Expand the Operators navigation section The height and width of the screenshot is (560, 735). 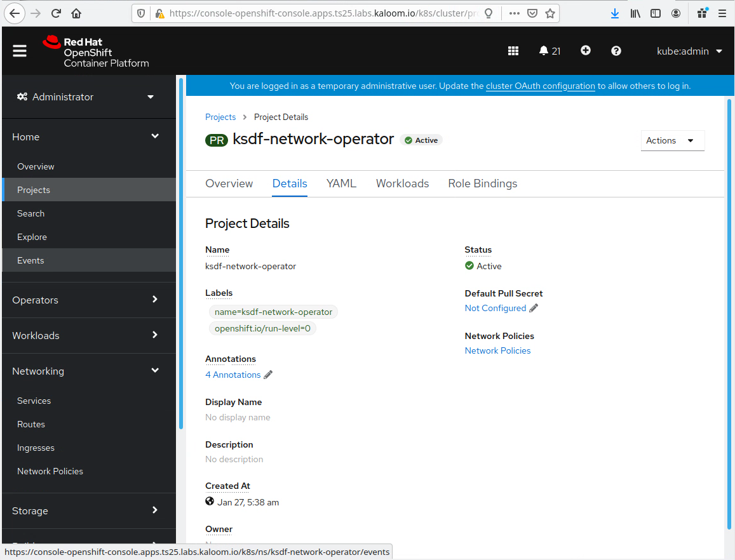click(x=88, y=300)
